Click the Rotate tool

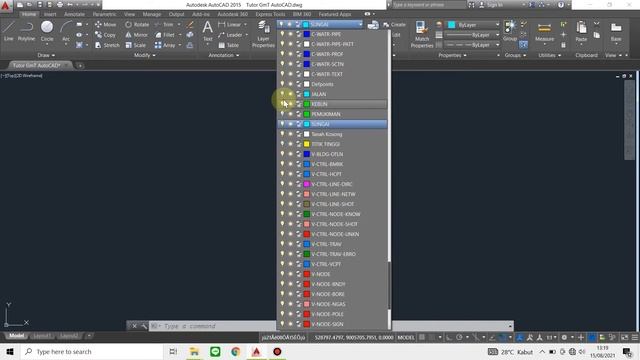pyautogui.click(x=137, y=24)
